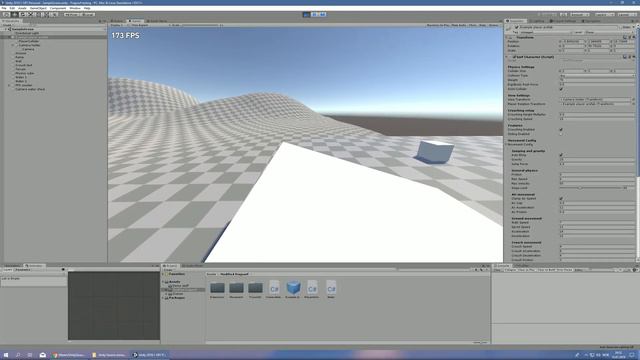Toggle the Crouching Enabled checkbox

coord(561,129)
